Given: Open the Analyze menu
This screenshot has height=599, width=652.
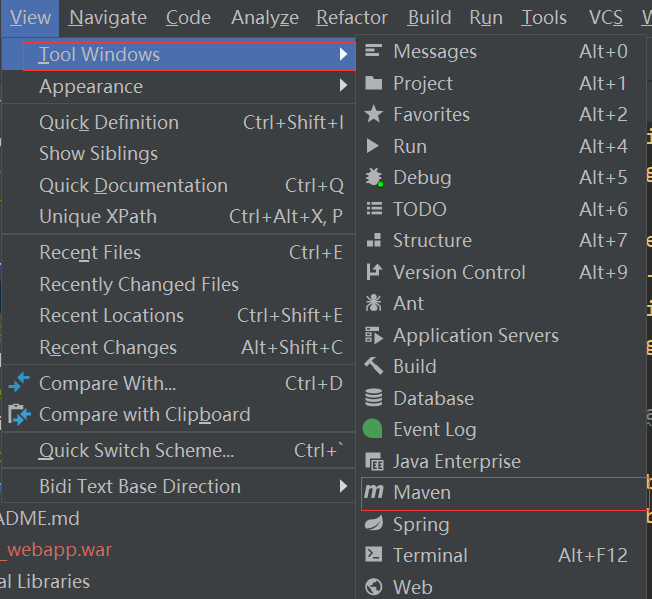Looking at the screenshot, I should click(x=265, y=18).
